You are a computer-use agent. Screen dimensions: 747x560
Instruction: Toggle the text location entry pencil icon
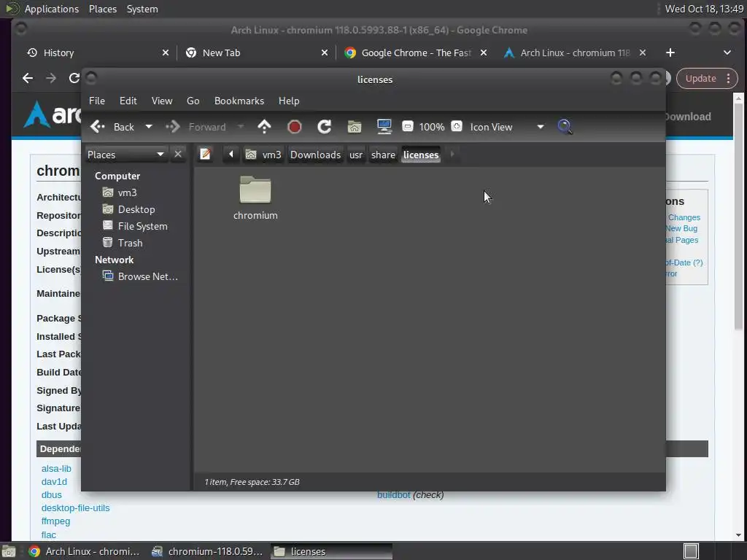205,155
